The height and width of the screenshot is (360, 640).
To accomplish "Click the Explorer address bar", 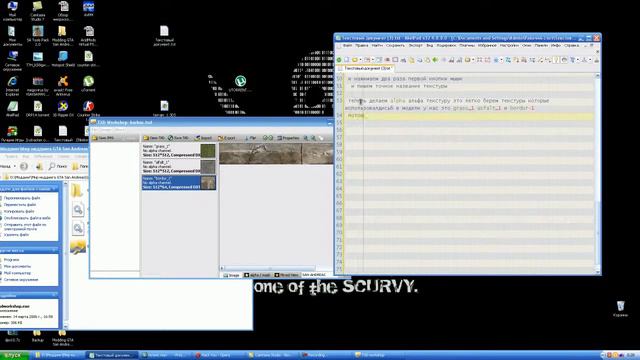I will click(45, 177).
